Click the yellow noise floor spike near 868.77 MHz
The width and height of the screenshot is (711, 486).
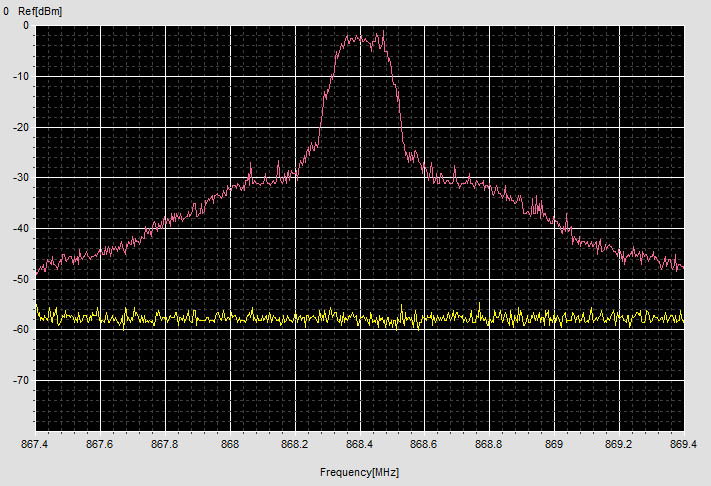click(x=479, y=305)
